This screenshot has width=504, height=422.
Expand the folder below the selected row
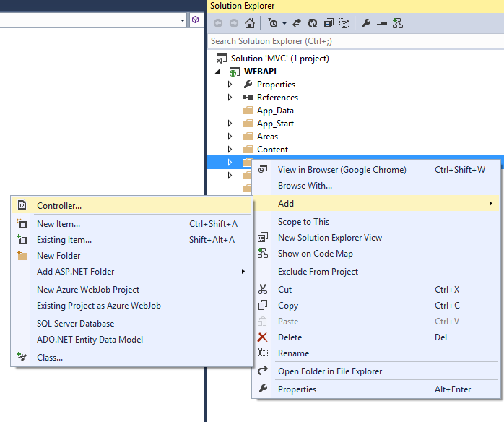[230, 176]
